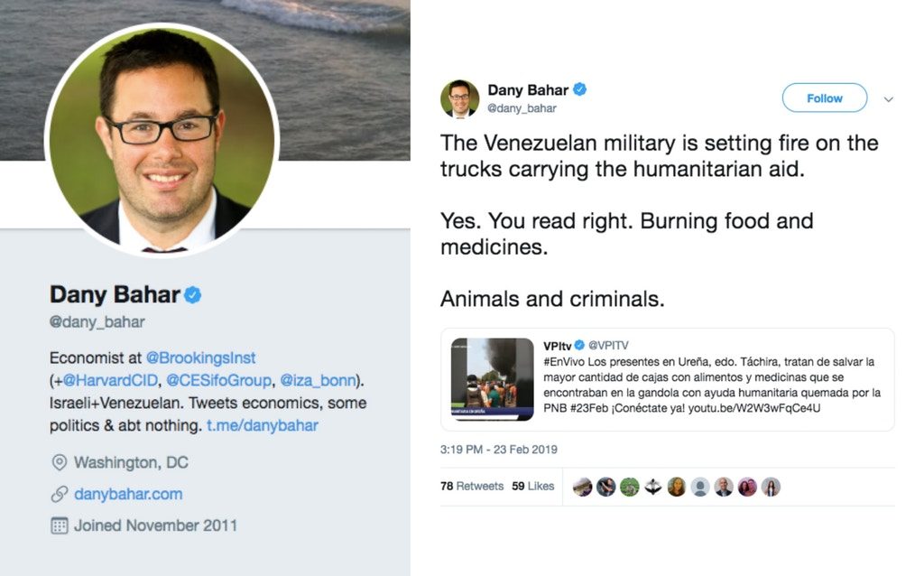This screenshot has width=924, height=576.
Task: View the 78 Retweets list
Action: pos(472,487)
